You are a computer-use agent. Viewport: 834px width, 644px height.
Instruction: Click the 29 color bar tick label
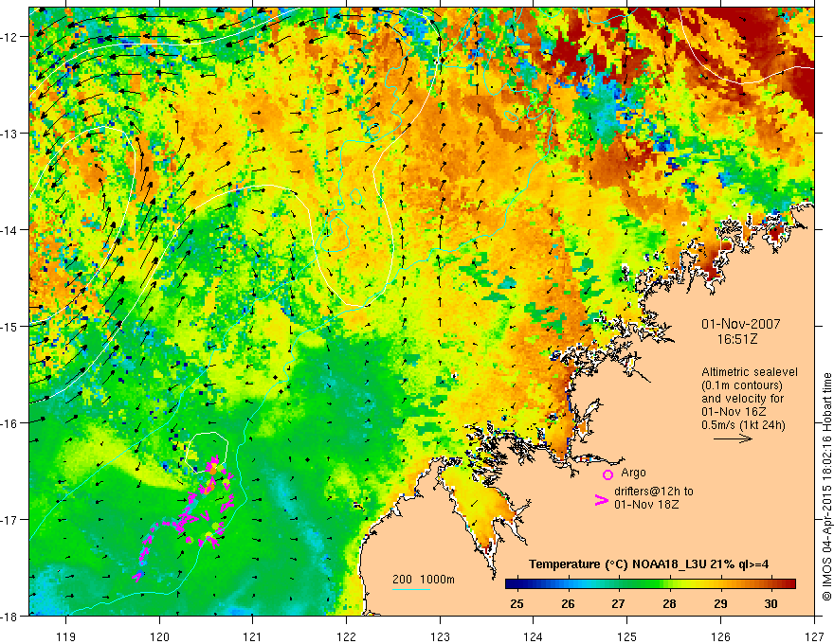tap(720, 603)
